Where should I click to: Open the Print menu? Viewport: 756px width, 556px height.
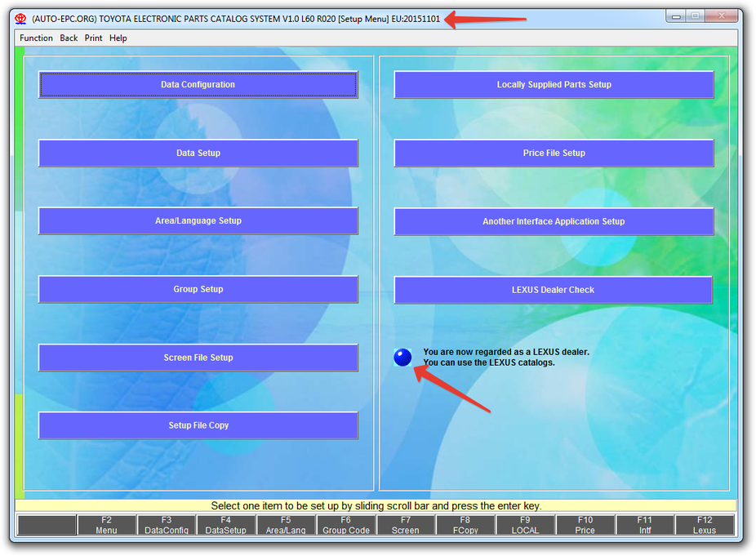coord(93,38)
